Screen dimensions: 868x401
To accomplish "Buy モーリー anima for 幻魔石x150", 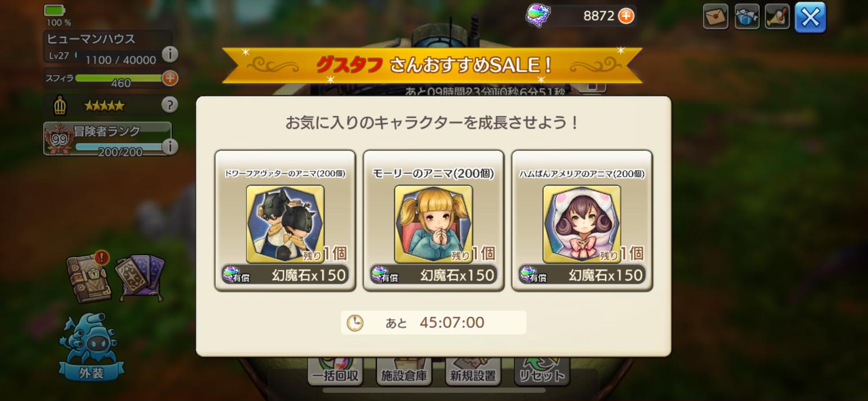I will (433, 275).
